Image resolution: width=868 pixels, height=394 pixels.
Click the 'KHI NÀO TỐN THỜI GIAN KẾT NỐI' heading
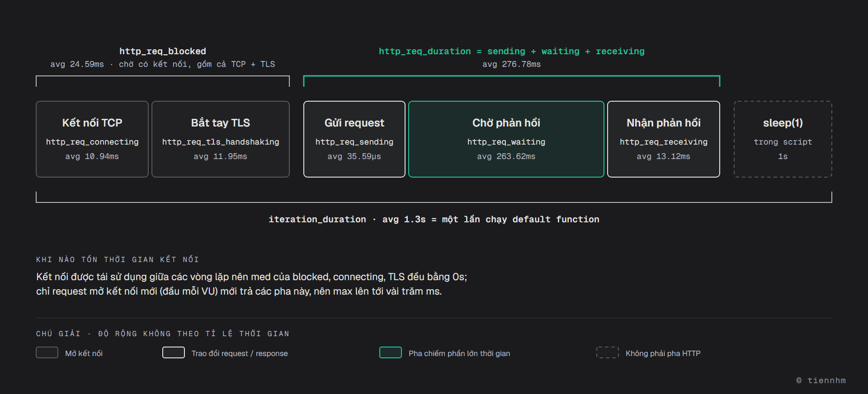(118, 259)
